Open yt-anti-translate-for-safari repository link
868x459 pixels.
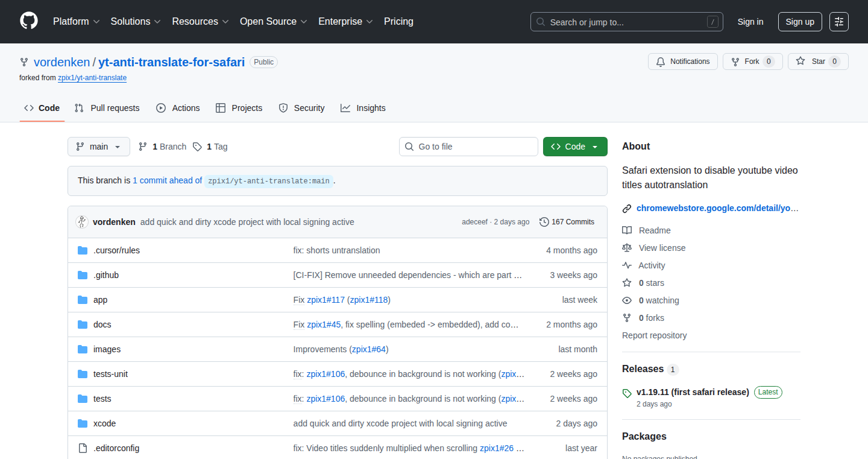click(x=172, y=62)
